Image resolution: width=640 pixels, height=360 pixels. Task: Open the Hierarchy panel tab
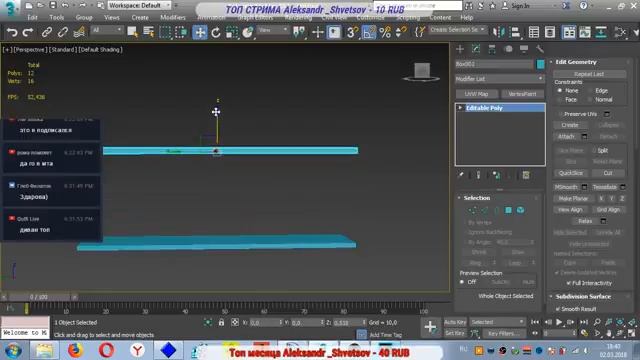[x=492, y=49]
